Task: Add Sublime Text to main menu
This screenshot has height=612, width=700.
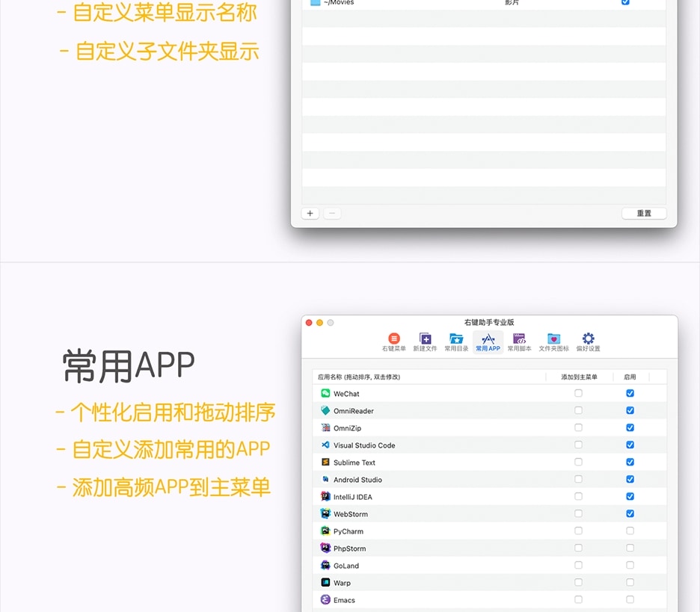Action: pyautogui.click(x=578, y=462)
